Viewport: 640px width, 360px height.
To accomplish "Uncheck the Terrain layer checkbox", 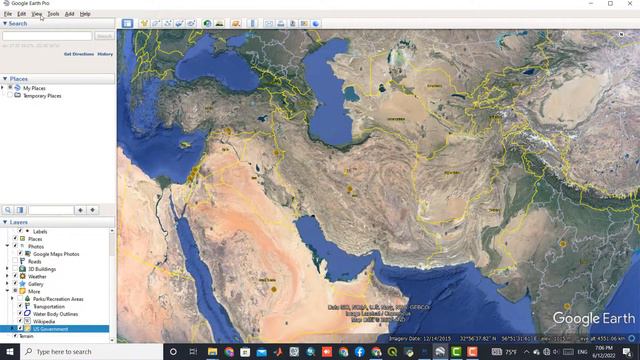I will click(x=15, y=336).
